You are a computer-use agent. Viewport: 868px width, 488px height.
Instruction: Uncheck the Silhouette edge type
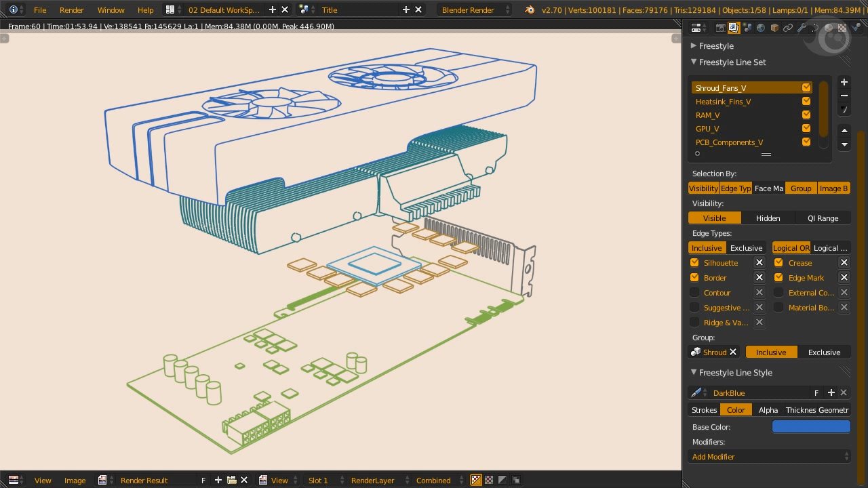[694, 263]
